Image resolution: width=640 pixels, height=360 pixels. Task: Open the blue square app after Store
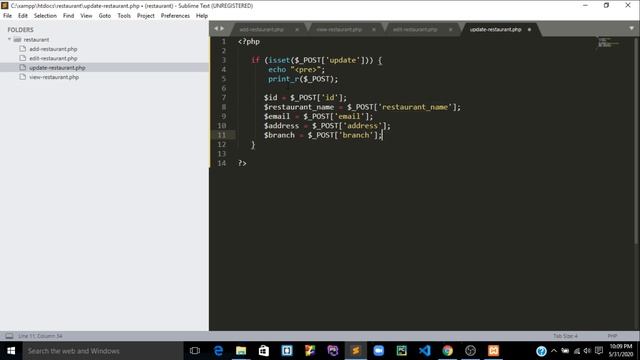287,351
